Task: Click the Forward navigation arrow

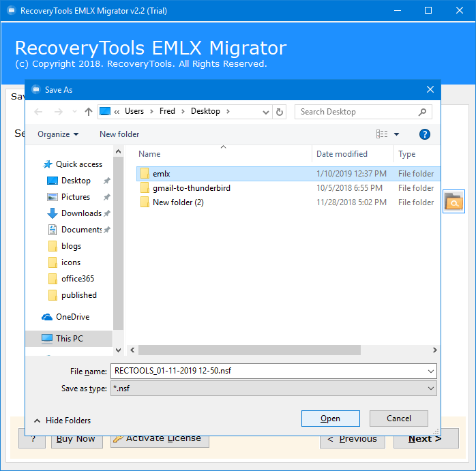Action: pos(58,112)
